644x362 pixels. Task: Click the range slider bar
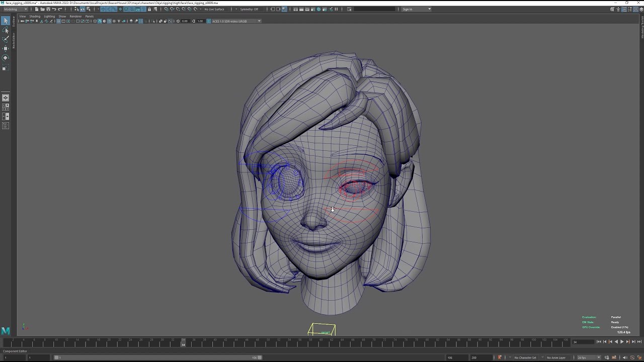point(158,357)
